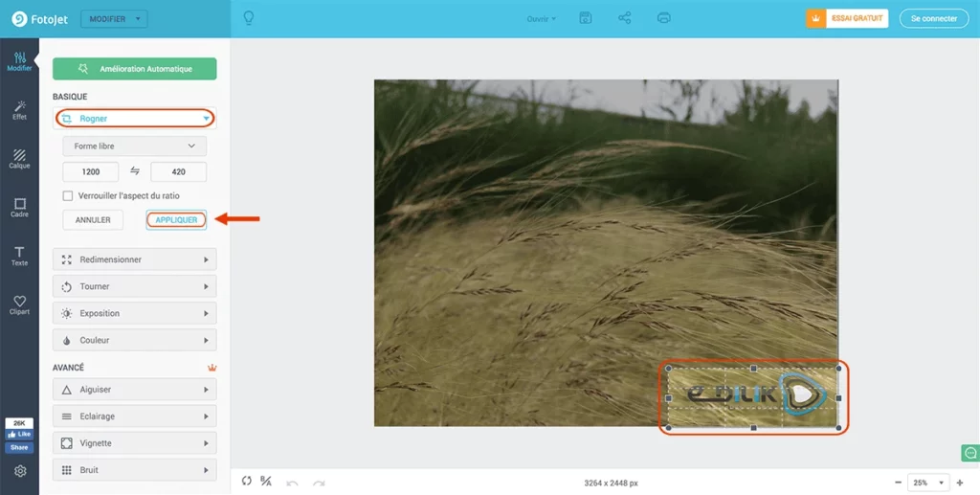Click the Se connecter button
The image size is (980, 495).
[x=933, y=18]
